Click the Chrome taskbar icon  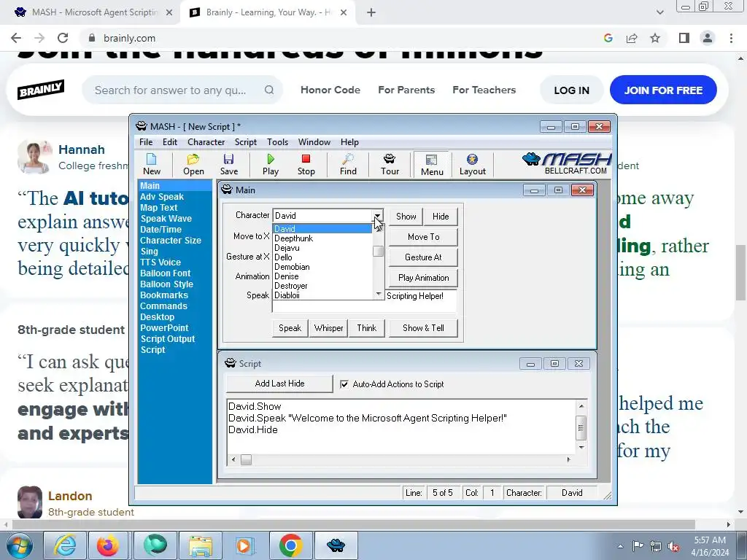tap(291, 545)
